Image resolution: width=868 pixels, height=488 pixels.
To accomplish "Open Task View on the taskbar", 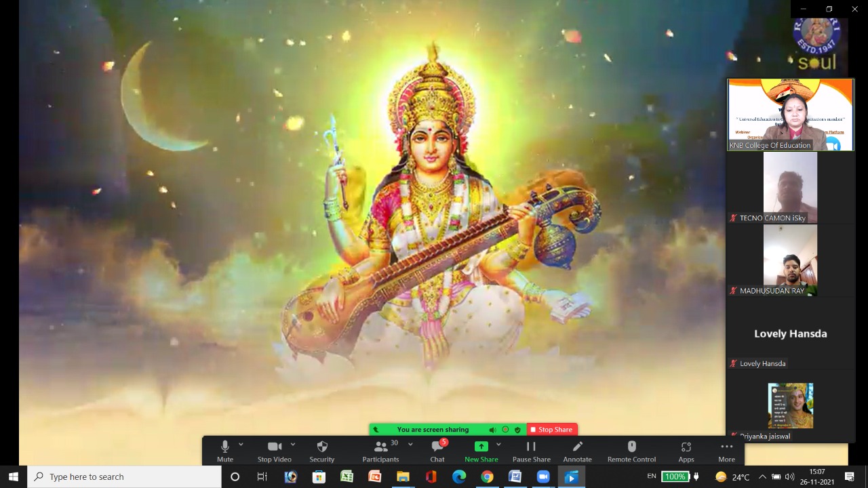I will point(262,477).
